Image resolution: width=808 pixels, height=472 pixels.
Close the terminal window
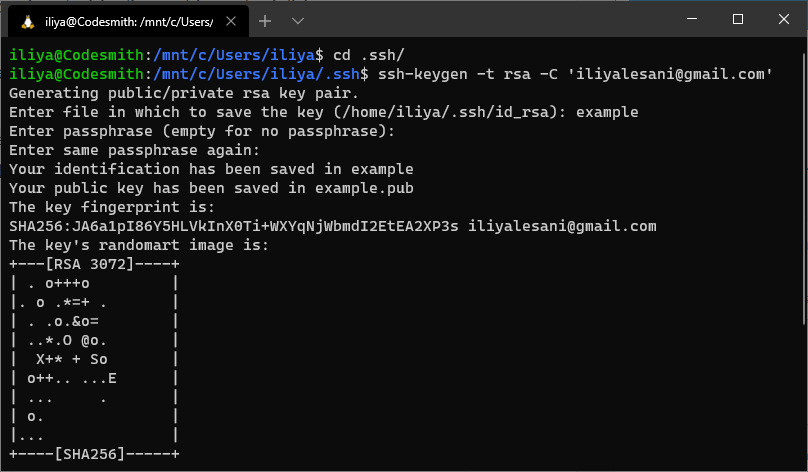(x=784, y=19)
